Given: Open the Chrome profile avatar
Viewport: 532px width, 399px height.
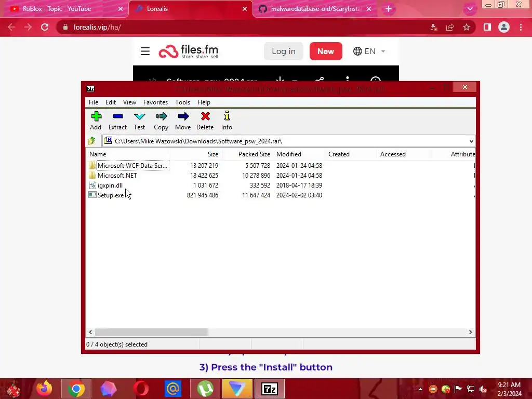Looking at the screenshot, I should 504,27.
